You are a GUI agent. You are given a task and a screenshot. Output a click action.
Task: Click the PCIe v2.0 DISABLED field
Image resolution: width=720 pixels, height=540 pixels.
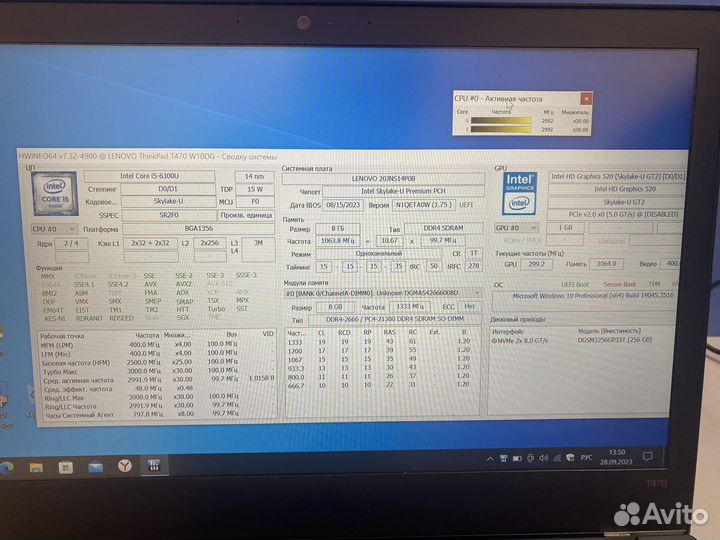(617, 214)
